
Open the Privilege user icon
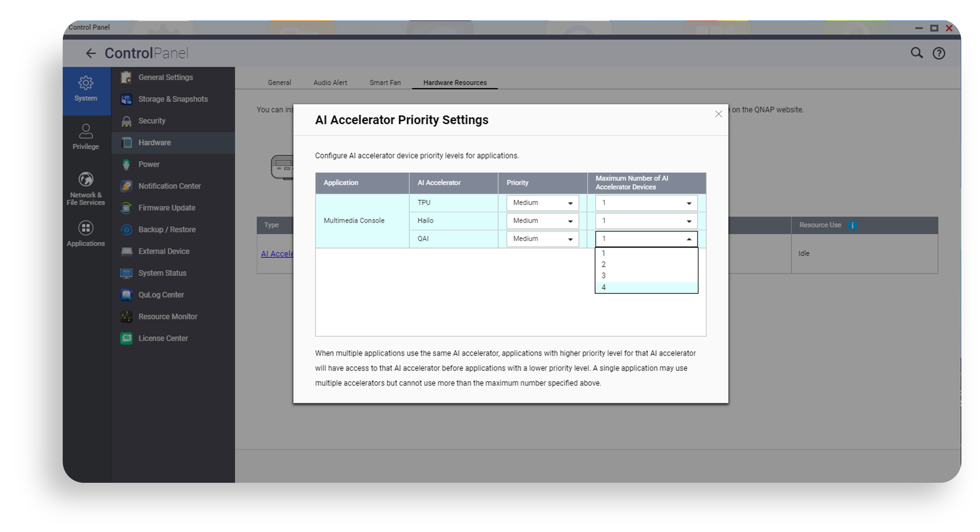[86, 132]
